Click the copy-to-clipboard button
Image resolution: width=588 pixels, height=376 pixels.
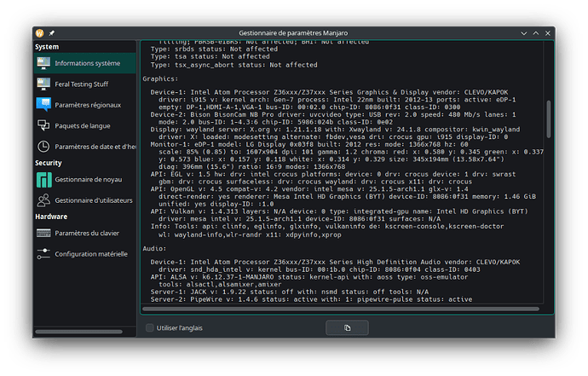click(x=347, y=328)
